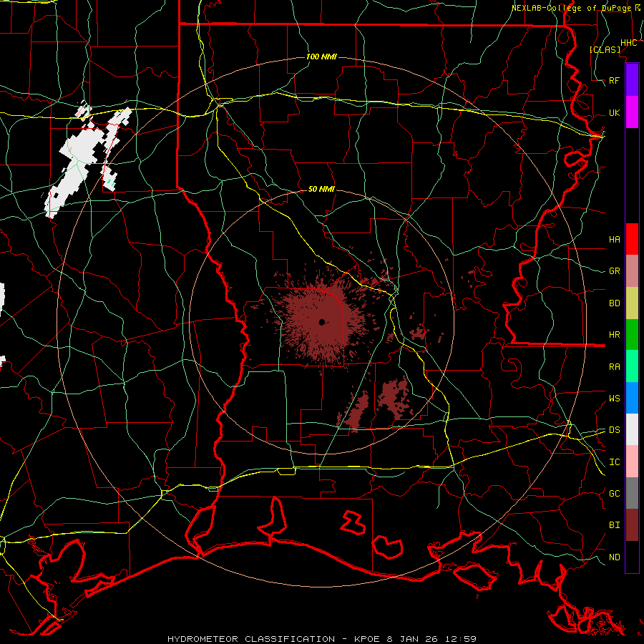Click the IC legend label
Viewport: 644px width, 644px height.
pos(614,462)
